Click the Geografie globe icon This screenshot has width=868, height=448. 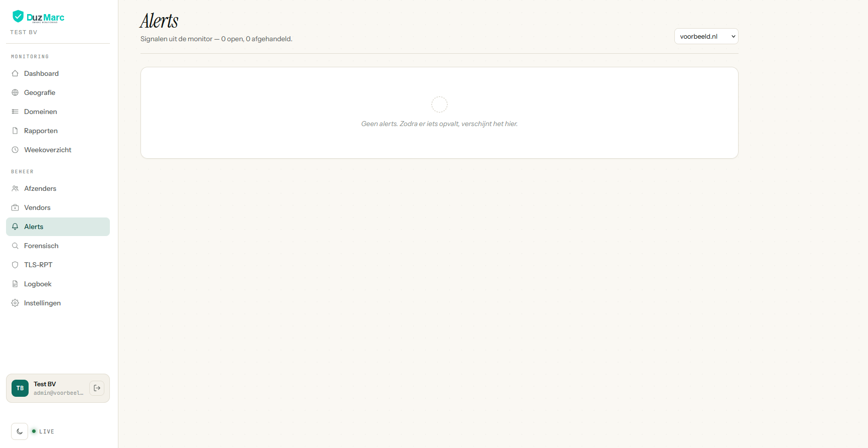point(15,92)
